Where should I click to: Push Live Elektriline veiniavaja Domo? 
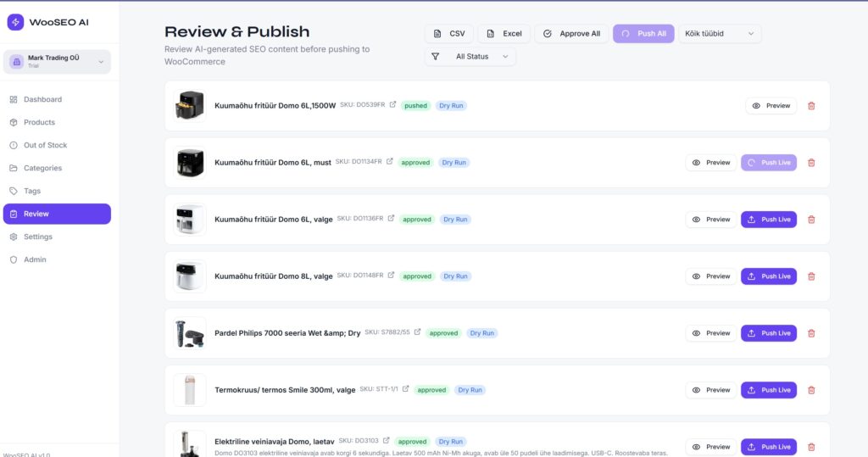coord(769,447)
